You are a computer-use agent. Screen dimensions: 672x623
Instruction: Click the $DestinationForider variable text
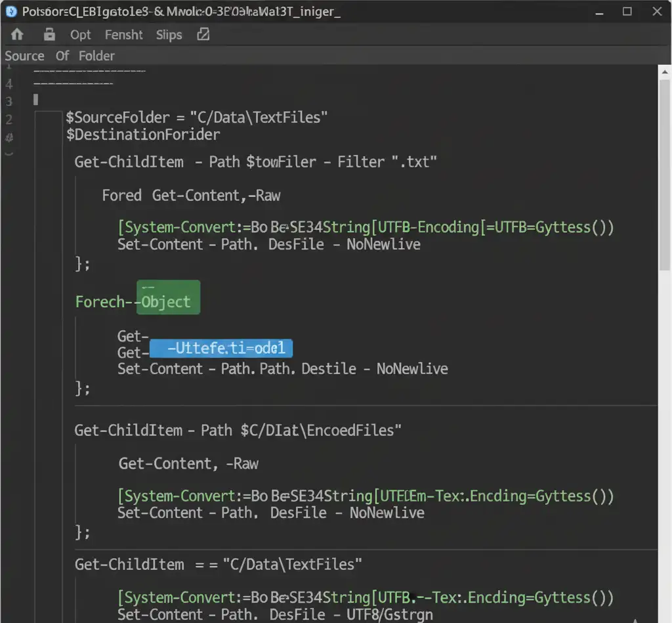pyautogui.click(x=142, y=134)
